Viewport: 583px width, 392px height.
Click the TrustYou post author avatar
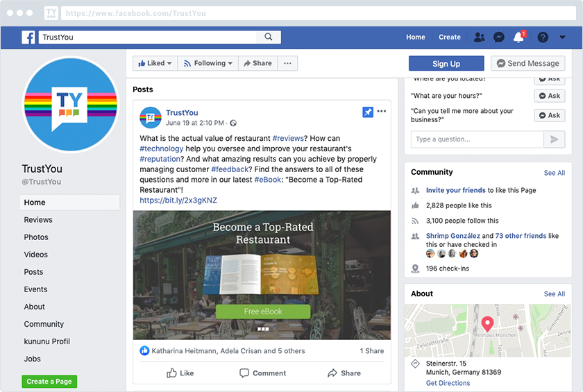150,117
